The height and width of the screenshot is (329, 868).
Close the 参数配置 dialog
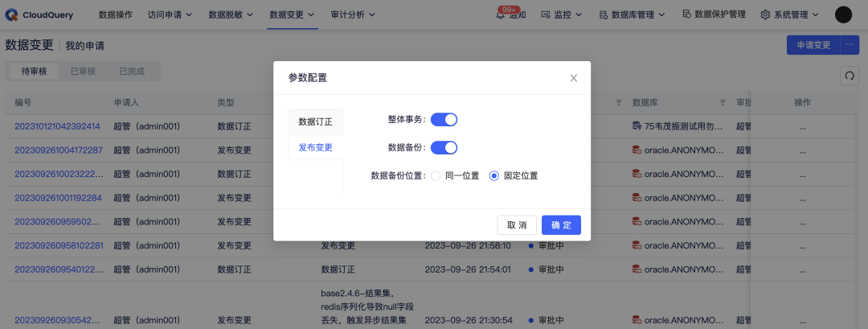pos(574,78)
